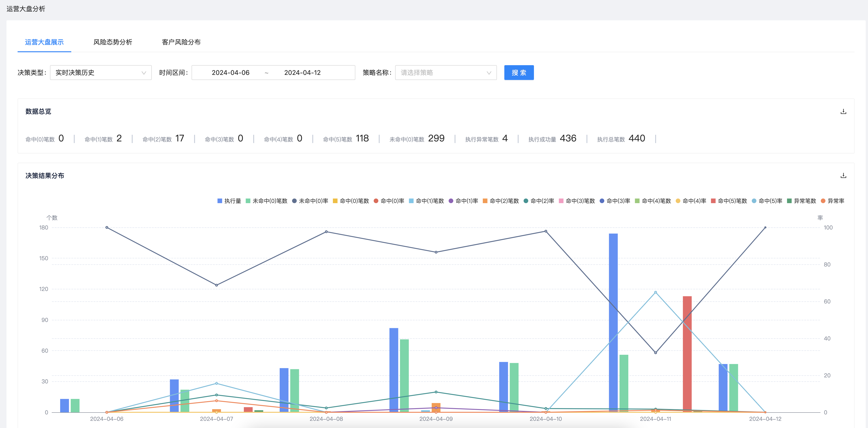Image resolution: width=868 pixels, height=428 pixels.
Task: Toggle 命中(4)笔数 legend series
Action: pyautogui.click(x=653, y=201)
